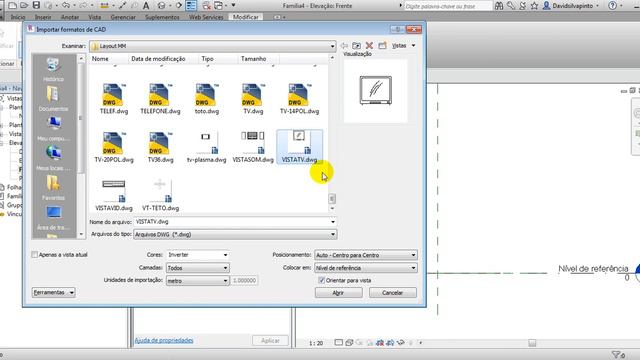Select the TV.dwg file

[253, 99]
